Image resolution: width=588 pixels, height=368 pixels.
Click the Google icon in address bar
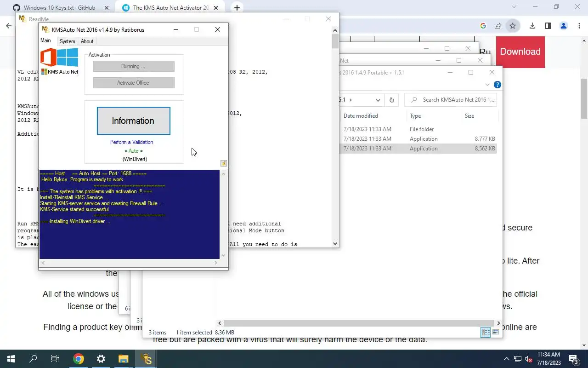click(x=483, y=26)
